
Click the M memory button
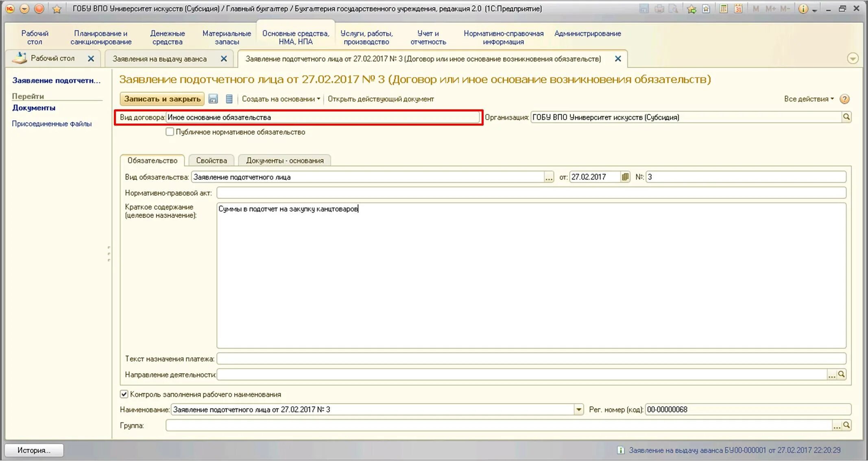(756, 9)
